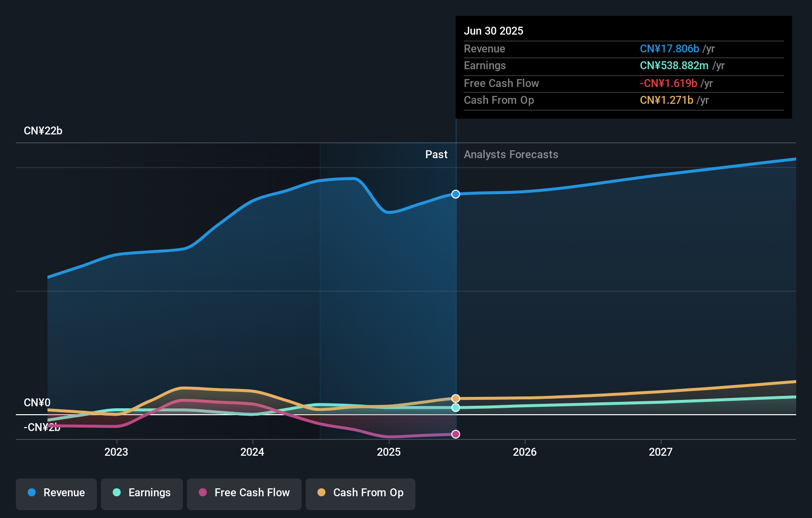Toggle the Earnings series visibility
Screen dimensions: 812x518
pos(142,494)
